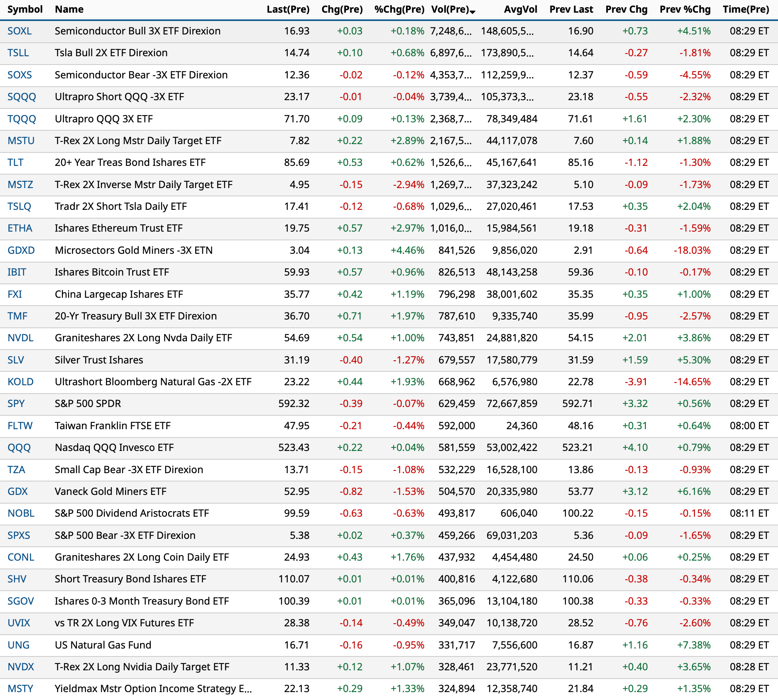Click the Symbol column header

25,10
